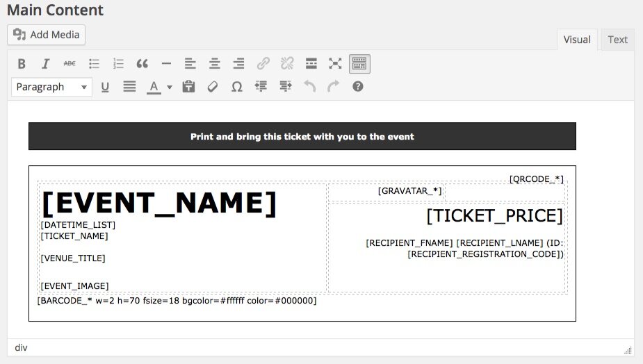Align text to center
643x364 pixels.
pos(215,64)
